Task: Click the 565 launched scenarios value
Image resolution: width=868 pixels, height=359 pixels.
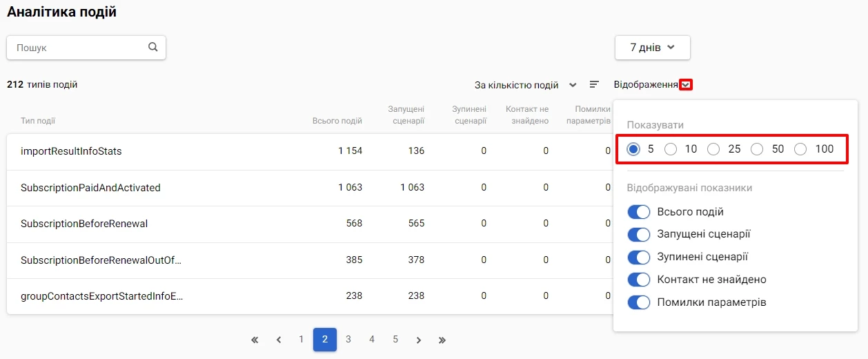Action: pyautogui.click(x=416, y=224)
